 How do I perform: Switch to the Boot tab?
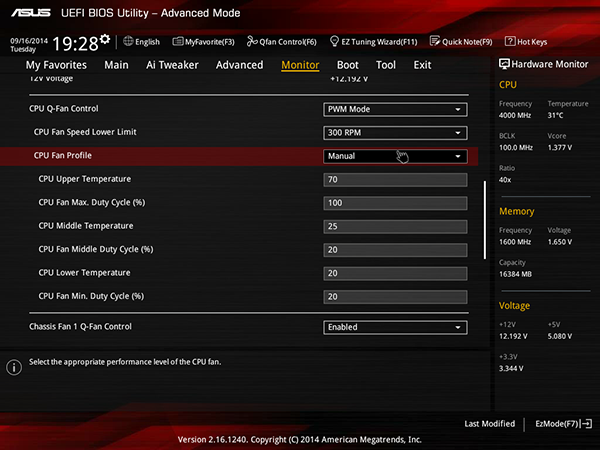click(x=347, y=65)
